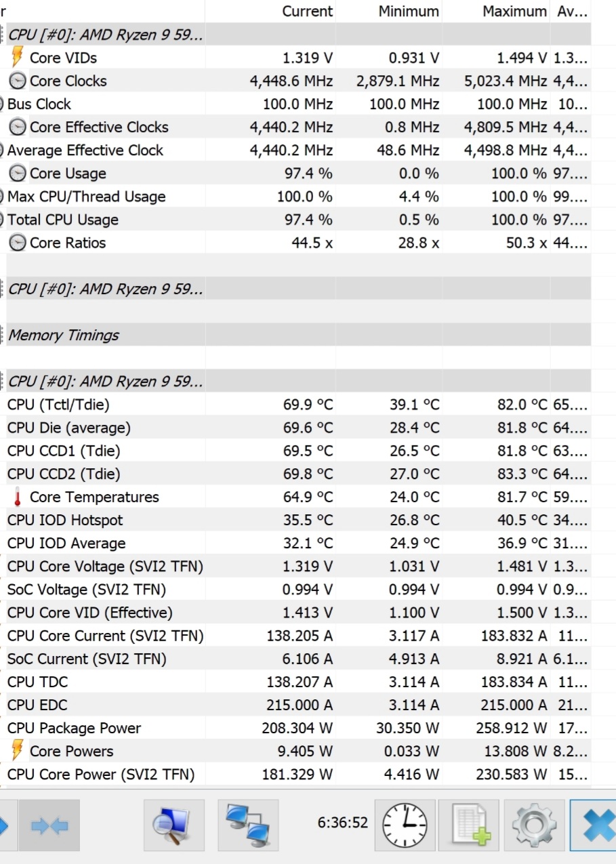Open the monitor with magnifier tool
616x864 pixels.
coord(173,825)
